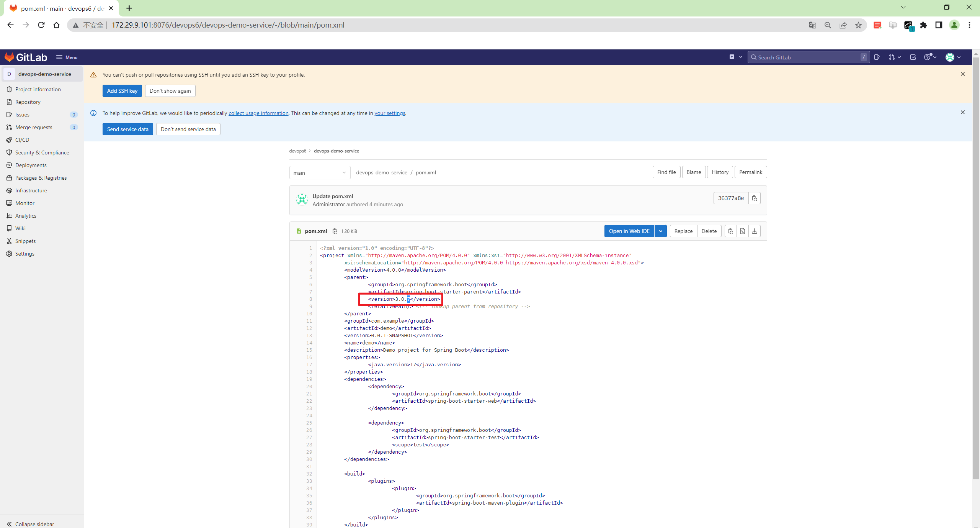Open Issues icon in top navbar
The image size is (980, 528).
coord(877,57)
